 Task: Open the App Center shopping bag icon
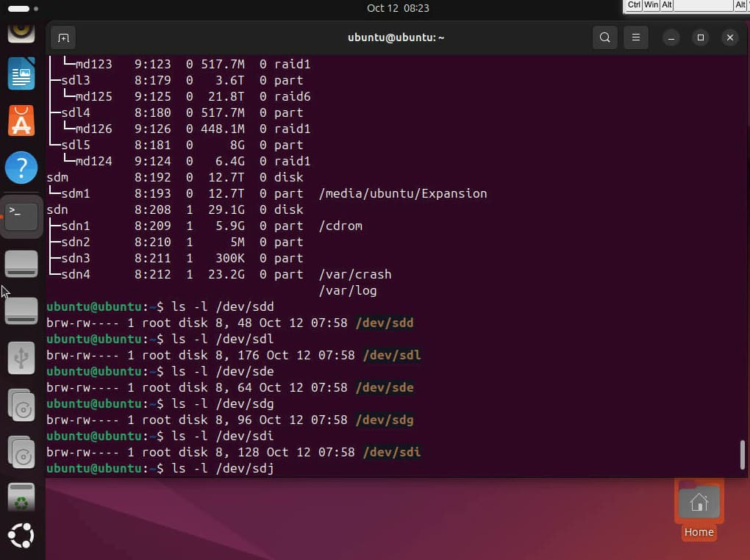[x=21, y=121]
